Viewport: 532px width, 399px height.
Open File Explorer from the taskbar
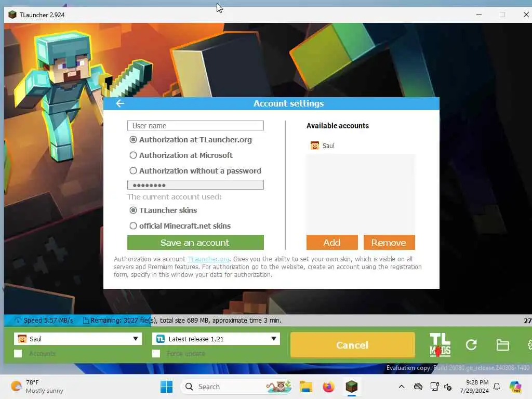tap(305, 387)
